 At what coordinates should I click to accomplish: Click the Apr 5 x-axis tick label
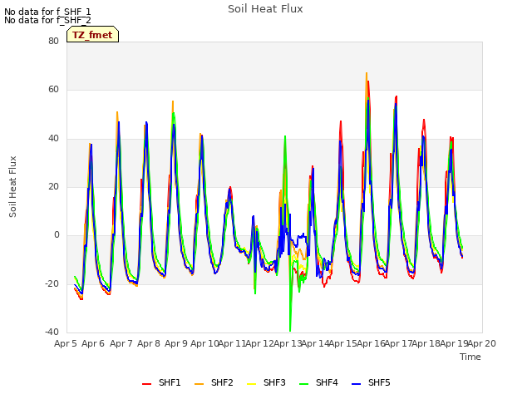[66, 343]
